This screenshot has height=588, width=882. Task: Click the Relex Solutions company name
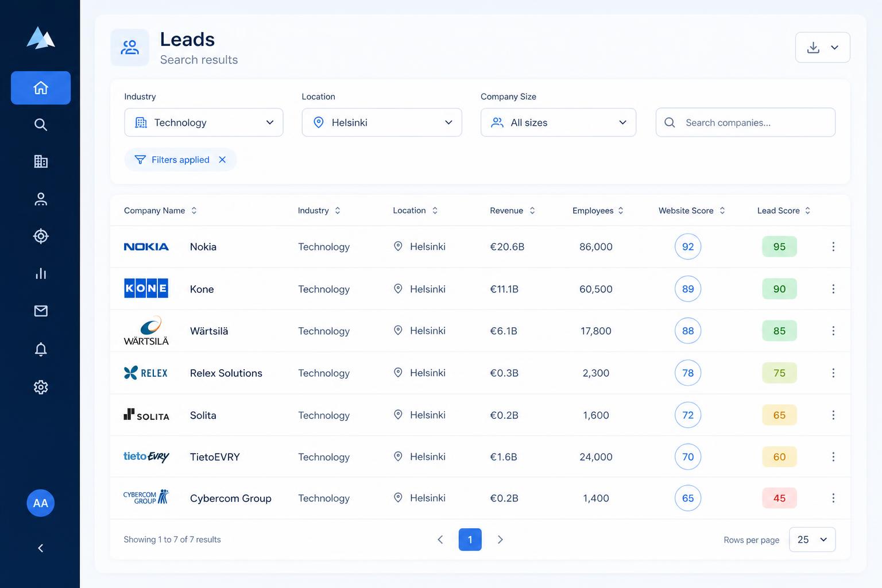226,373
